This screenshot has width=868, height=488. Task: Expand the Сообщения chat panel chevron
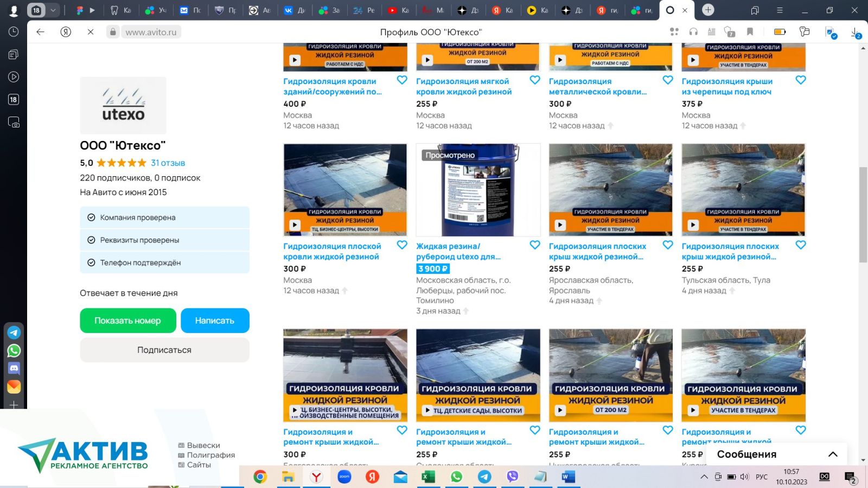(833, 454)
